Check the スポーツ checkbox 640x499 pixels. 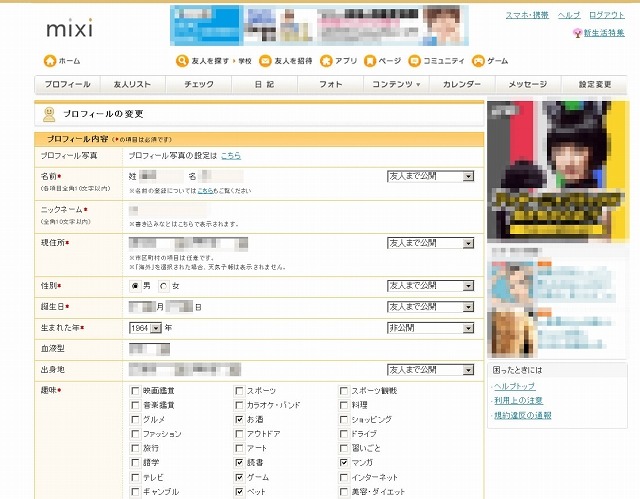[x=239, y=391]
